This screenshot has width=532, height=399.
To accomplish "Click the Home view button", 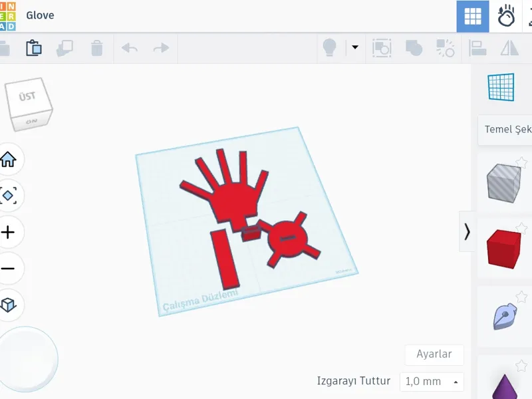I will 8,159.
